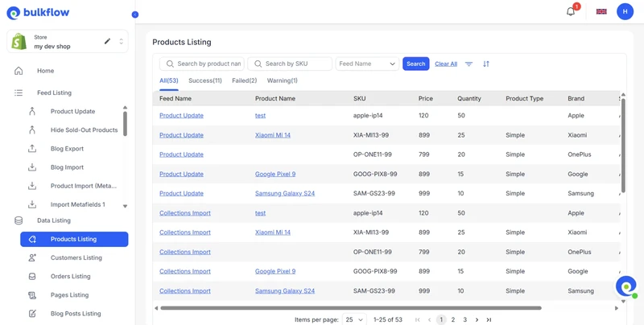Click the Blog Export upload icon
Image resolution: width=644 pixels, height=325 pixels.
coord(32,149)
